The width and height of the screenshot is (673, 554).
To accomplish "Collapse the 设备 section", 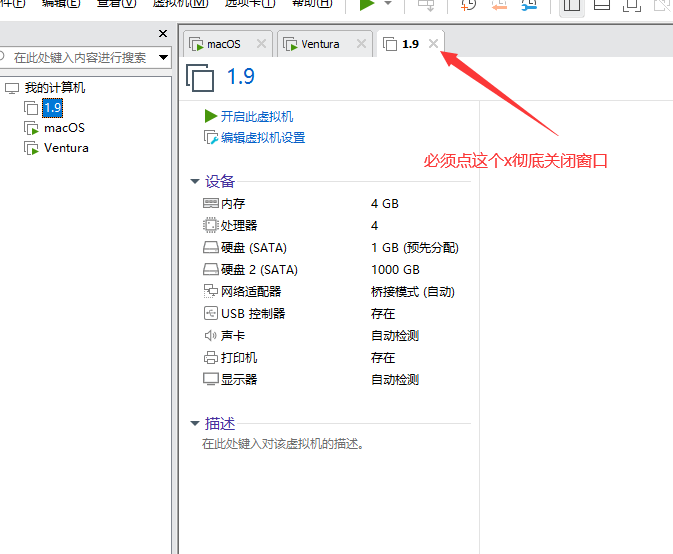I will [x=195, y=182].
